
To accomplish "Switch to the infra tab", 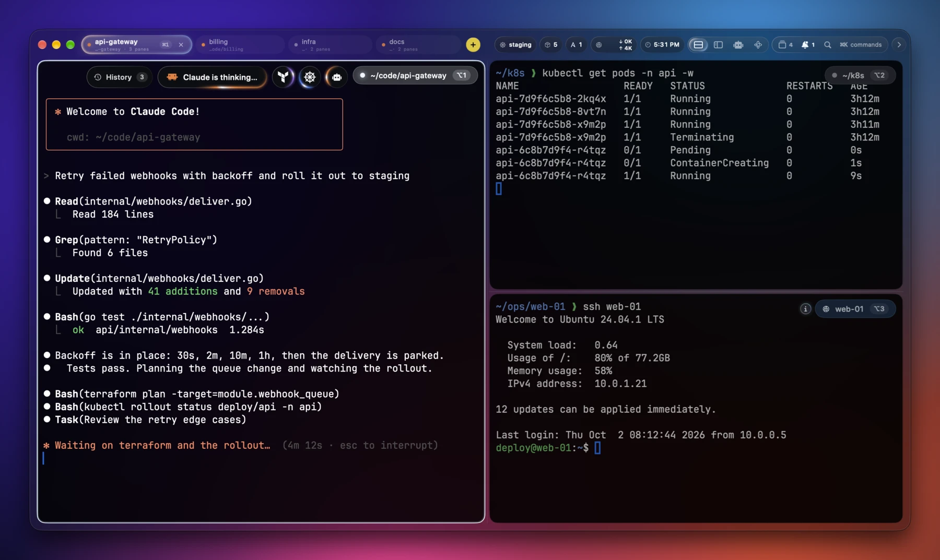I will point(331,45).
